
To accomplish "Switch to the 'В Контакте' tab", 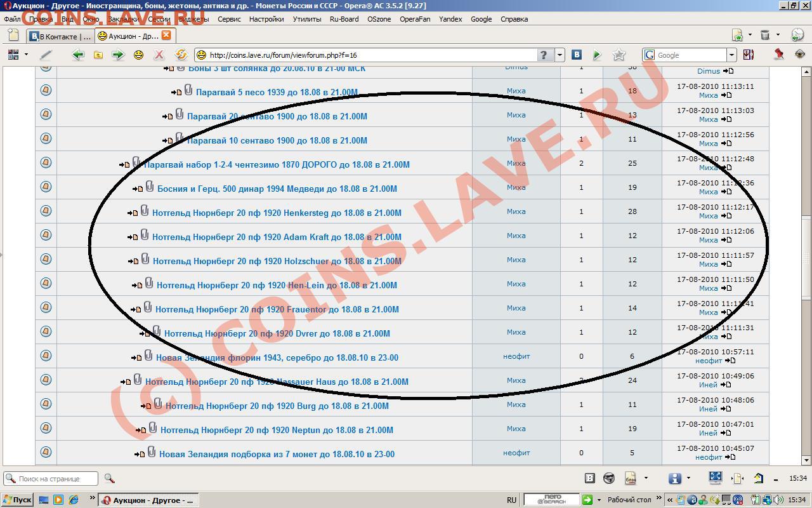I will coord(61,36).
